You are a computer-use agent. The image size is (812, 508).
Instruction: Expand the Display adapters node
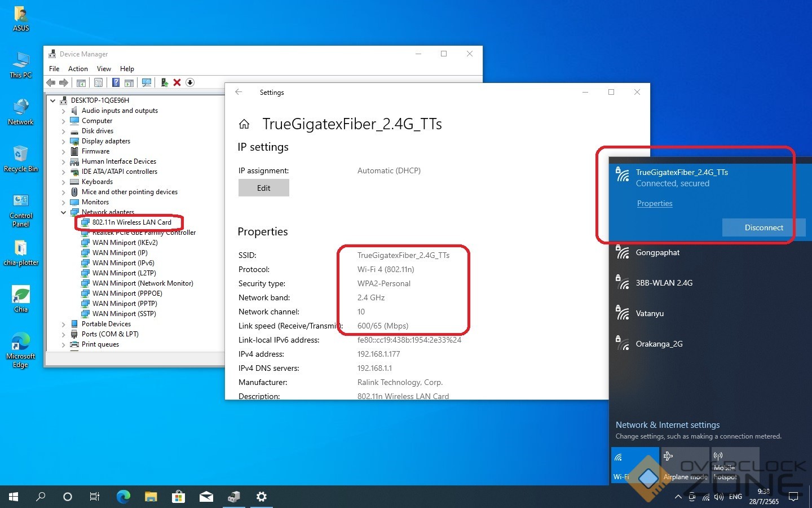pos(64,142)
